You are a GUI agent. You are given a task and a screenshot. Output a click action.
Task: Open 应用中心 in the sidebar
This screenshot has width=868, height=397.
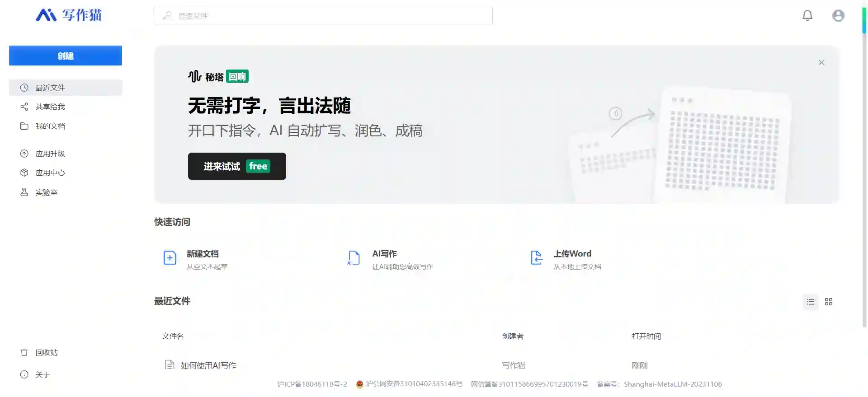(x=66, y=173)
